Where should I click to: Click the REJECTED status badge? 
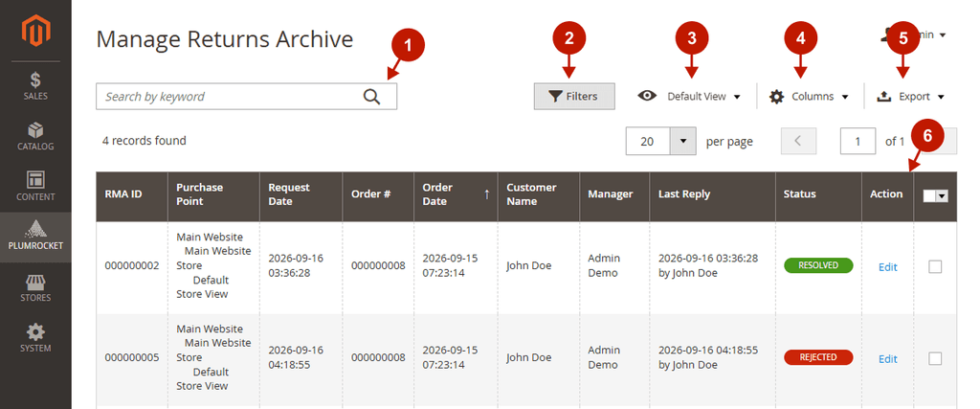(x=819, y=357)
